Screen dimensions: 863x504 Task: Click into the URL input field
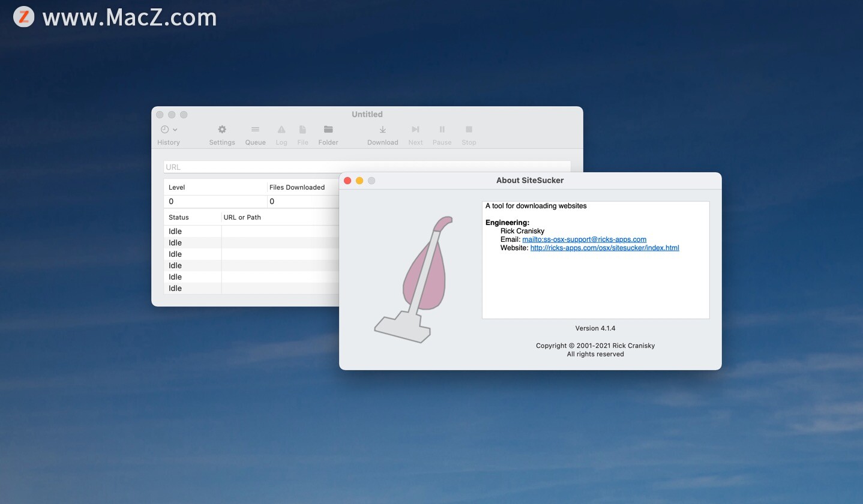367,167
